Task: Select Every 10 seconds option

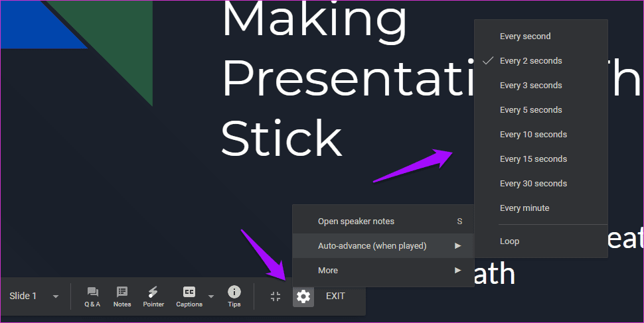Action: pyautogui.click(x=541, y=135)
